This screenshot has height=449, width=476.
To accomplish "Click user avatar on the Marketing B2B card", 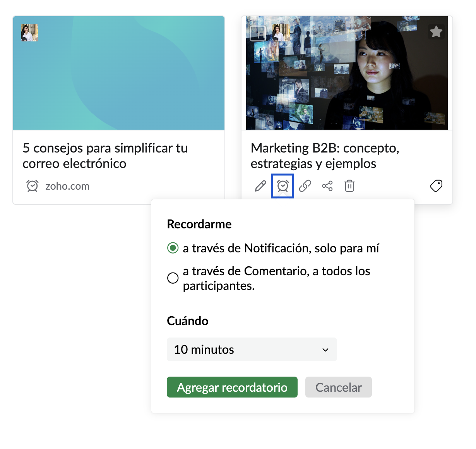I will click(x=281, y=33).
